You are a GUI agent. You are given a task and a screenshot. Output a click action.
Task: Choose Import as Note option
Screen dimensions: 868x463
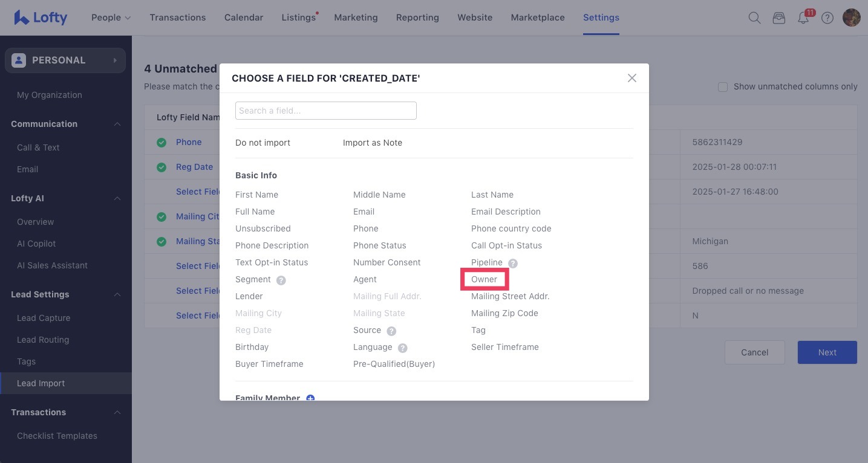click(x=373, y=143)
